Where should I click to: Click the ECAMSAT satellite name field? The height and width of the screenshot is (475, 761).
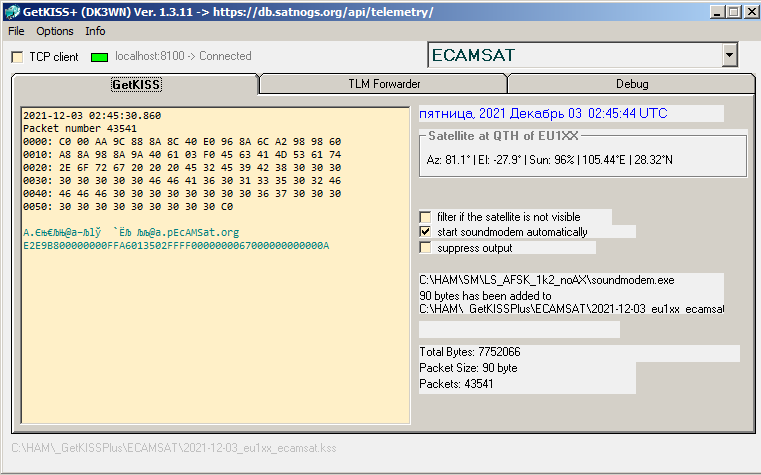click(x=575, y=55)
